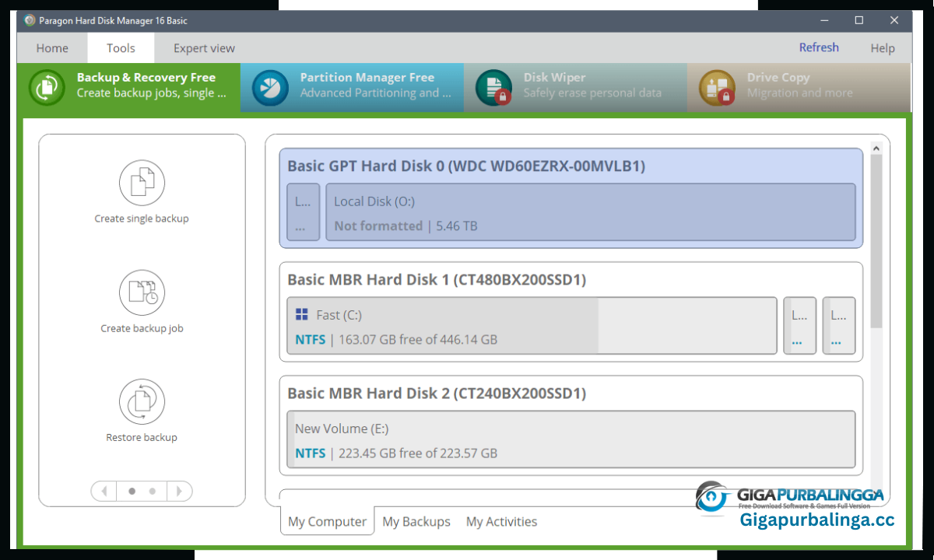Maximize the Paragon window
Viewport: 934px width, 560px height.
tap(859, 20)
